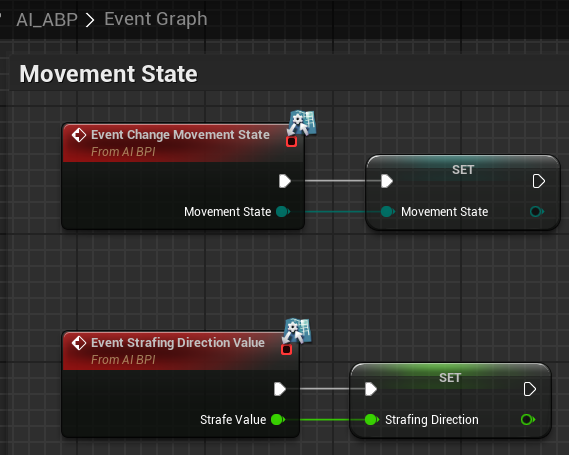This screenshot has height=455, width=569.
Task: Click the event diamond icon on Event Strafing Direction Value
Action: click(x=79, y=343)
